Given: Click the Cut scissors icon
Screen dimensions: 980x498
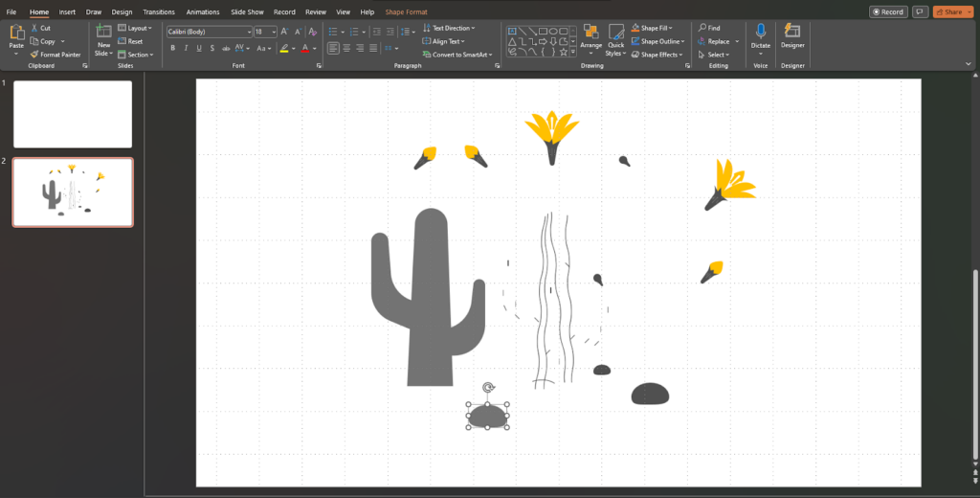Looking at the screenshot, I should (x=33, y=29).
